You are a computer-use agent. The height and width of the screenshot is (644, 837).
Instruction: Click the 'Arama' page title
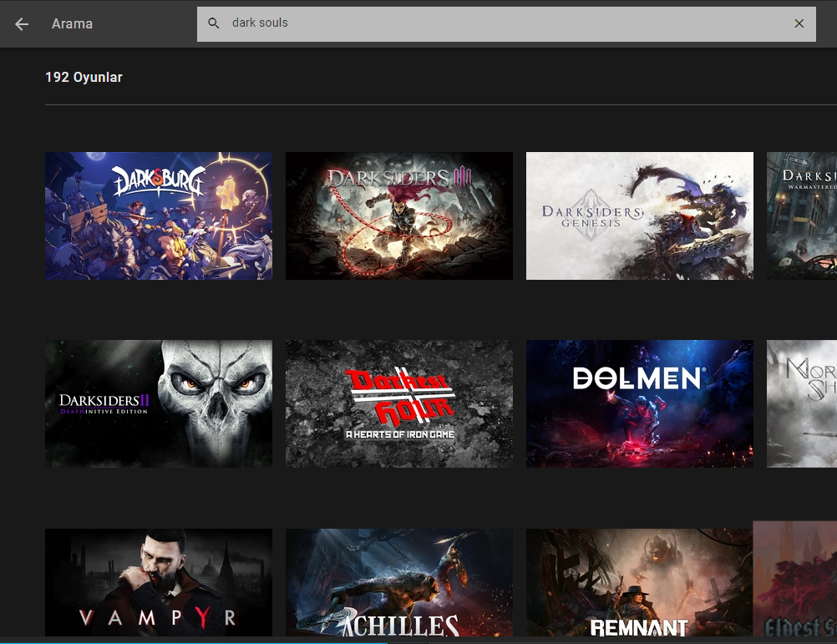(x=72, y=24)
